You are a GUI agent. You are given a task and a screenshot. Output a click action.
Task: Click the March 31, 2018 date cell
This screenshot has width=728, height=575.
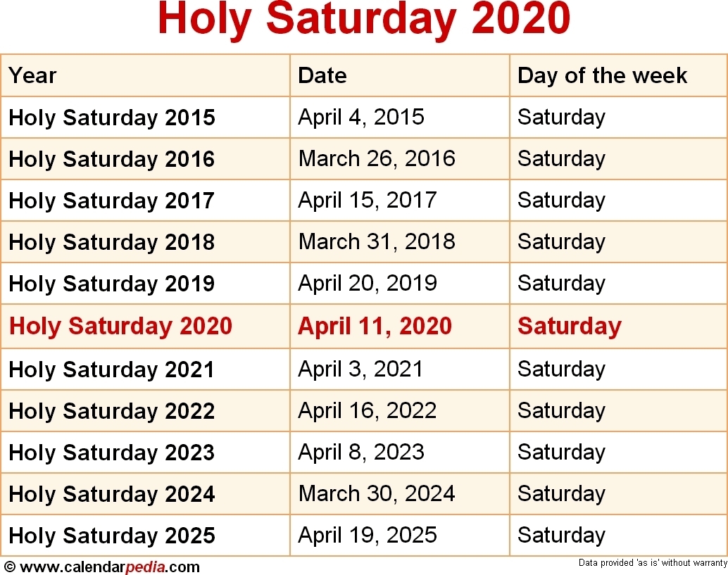coord(377,241)
